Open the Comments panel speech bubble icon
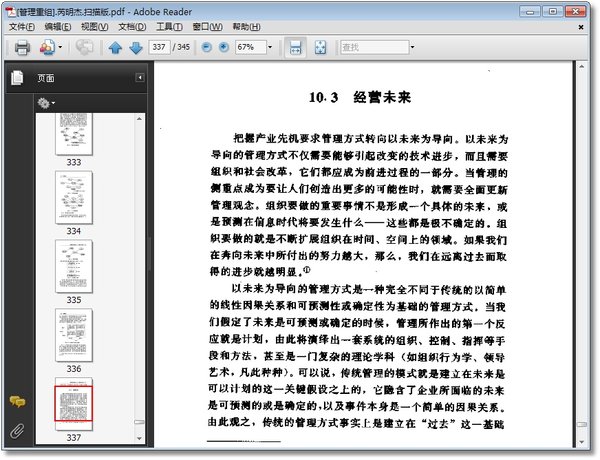The width and height of the screenshot is (600, 460). [x=18, y=401]
